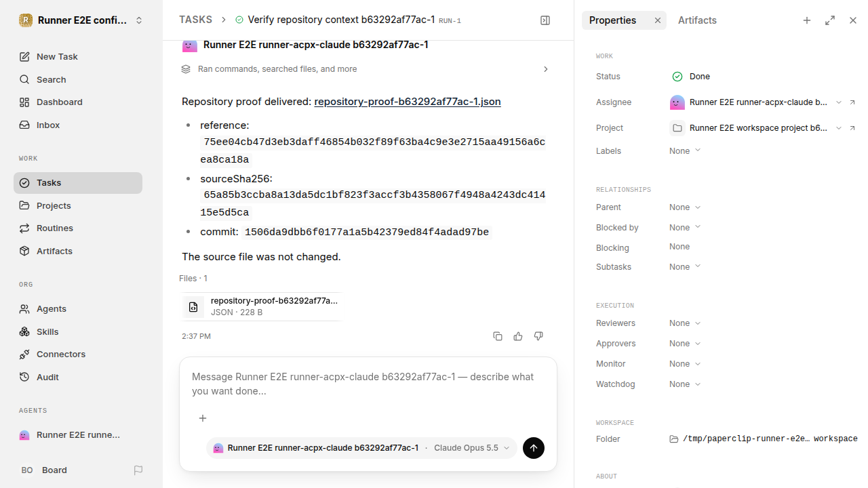Add a new panel tab with plus icon
868x488 pixels.
click(807, 20)
